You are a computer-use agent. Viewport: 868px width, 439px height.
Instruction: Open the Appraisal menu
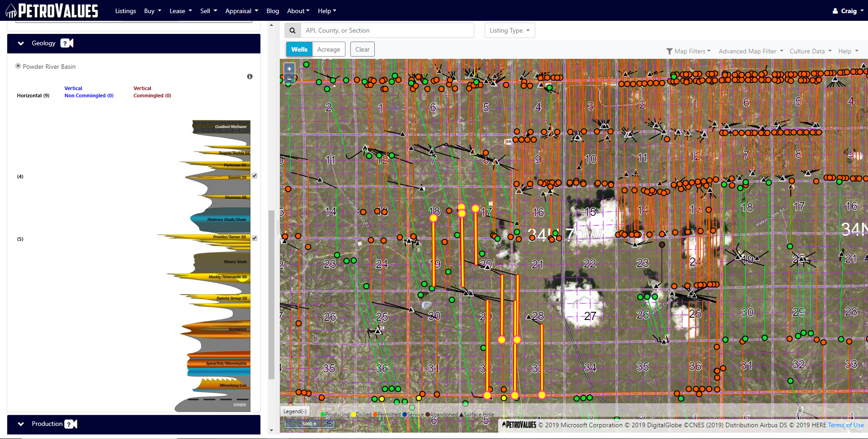click(x=241, y=11)
